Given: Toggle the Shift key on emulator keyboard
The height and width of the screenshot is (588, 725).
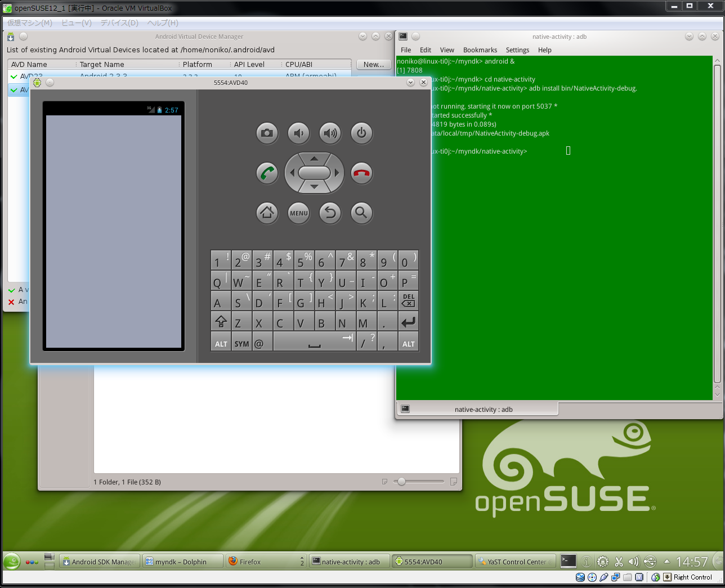Looking at the screenshot, I should (221, 322).
